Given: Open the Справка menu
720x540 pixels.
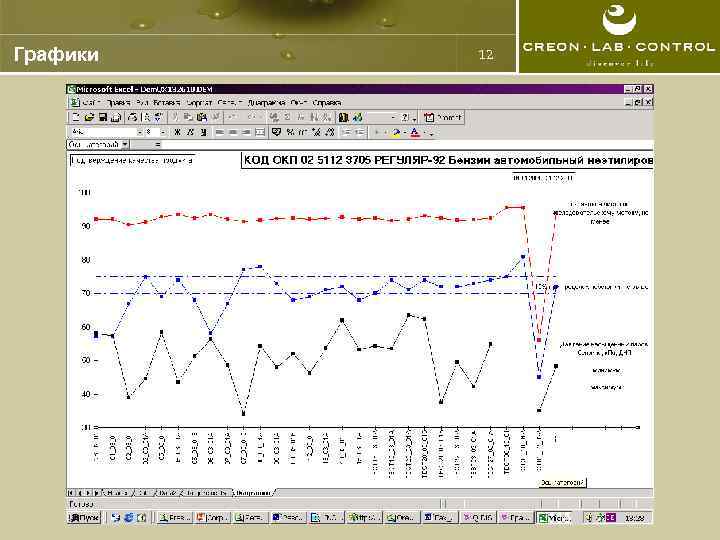Looking at the screenshot, I should 326,102.
